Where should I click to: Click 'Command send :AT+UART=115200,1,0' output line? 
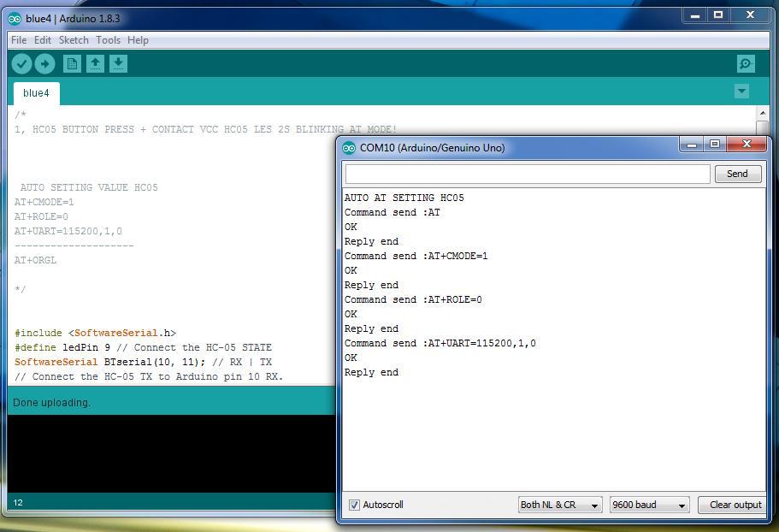coord(440,343)
